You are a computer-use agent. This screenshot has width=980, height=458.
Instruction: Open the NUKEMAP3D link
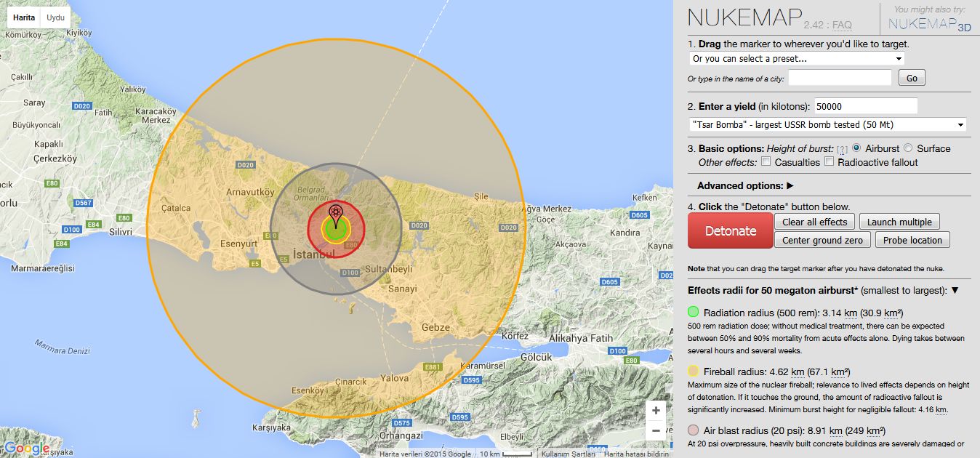click(x=931, y=24)
